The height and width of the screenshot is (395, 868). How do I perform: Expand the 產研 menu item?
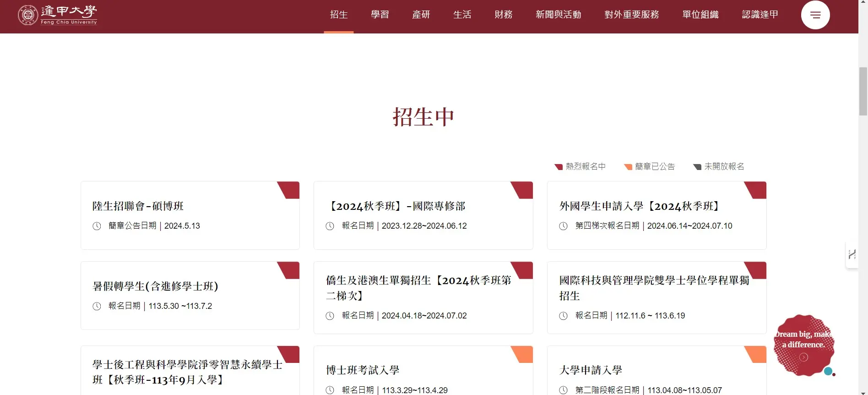pos(421,15)
